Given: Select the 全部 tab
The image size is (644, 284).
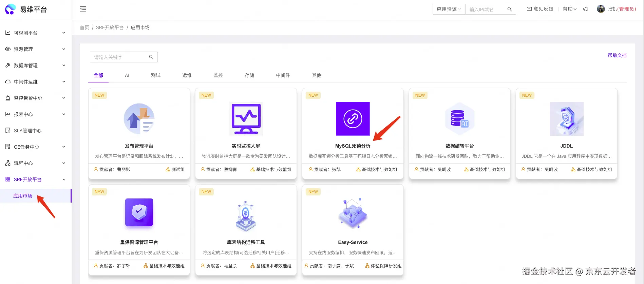Looking at the screenshot, I should (x=98, y=75).
